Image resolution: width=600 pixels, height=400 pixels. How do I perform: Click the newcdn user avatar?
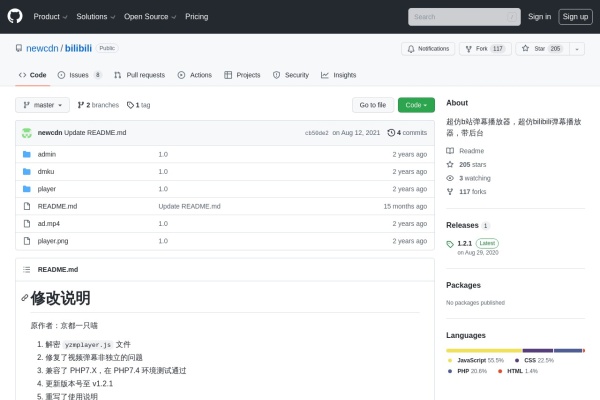click(27, 132)
